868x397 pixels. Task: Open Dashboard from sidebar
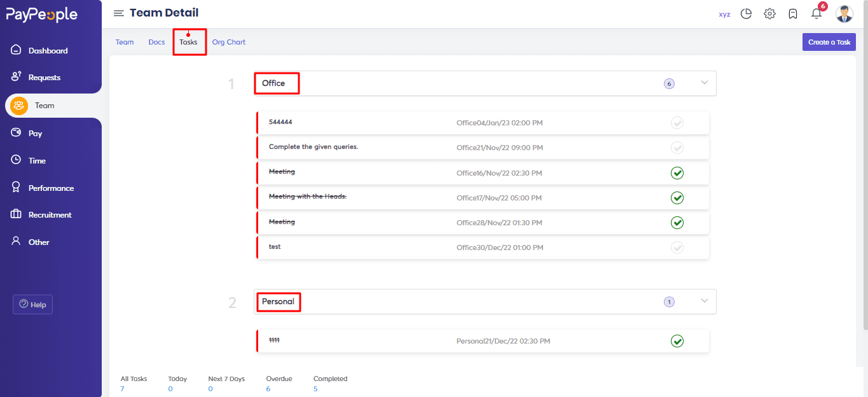(x=48, y=50)
